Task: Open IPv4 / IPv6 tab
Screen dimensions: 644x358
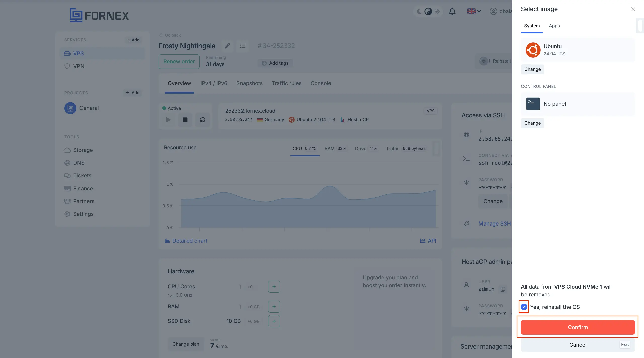Action: click(x=214, y=83)
